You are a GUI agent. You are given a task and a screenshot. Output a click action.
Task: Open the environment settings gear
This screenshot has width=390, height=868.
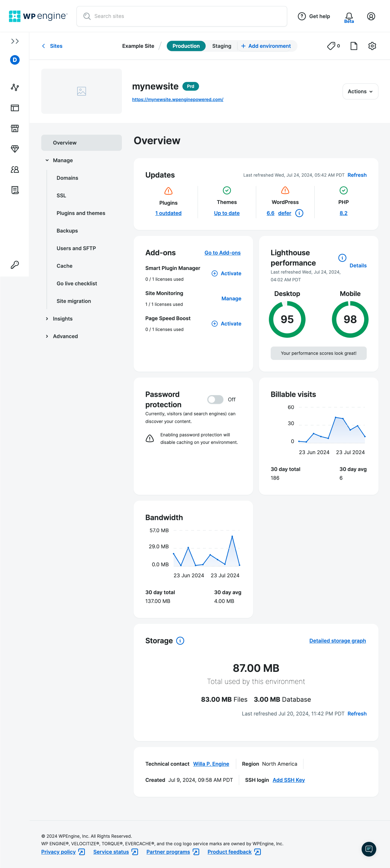click(372, 46)
